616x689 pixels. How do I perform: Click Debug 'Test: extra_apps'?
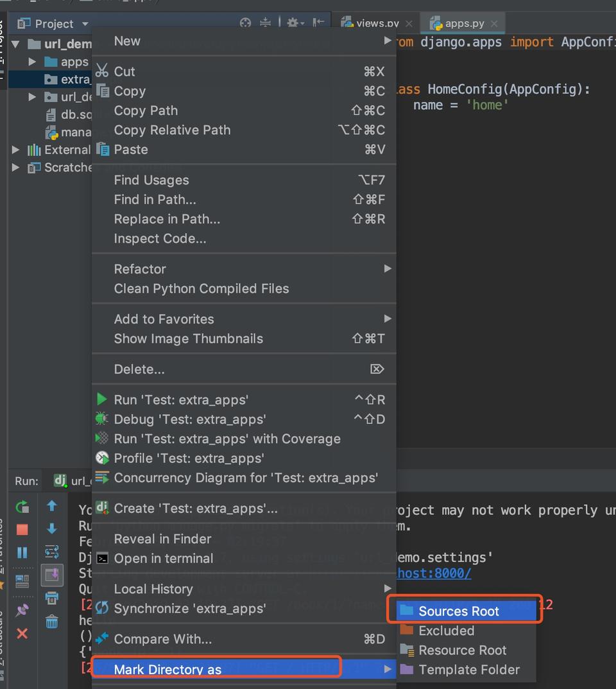pyautogui.click(x=244, y=419)
